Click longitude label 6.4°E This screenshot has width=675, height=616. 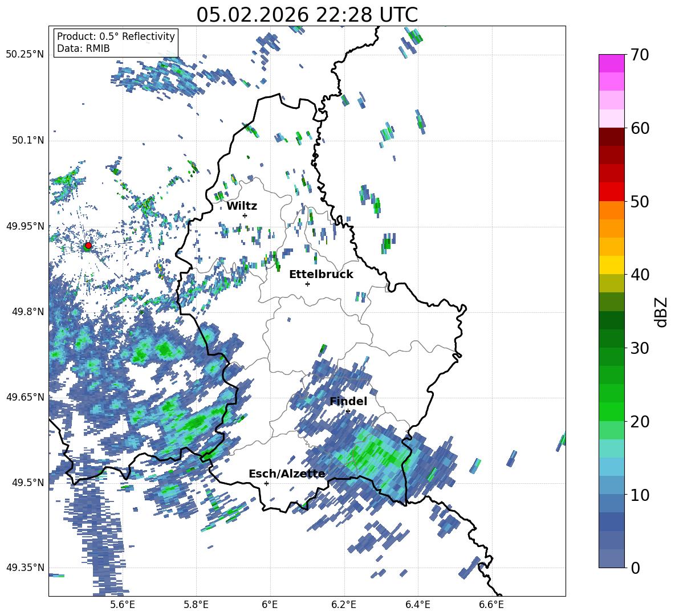[417, 605]
